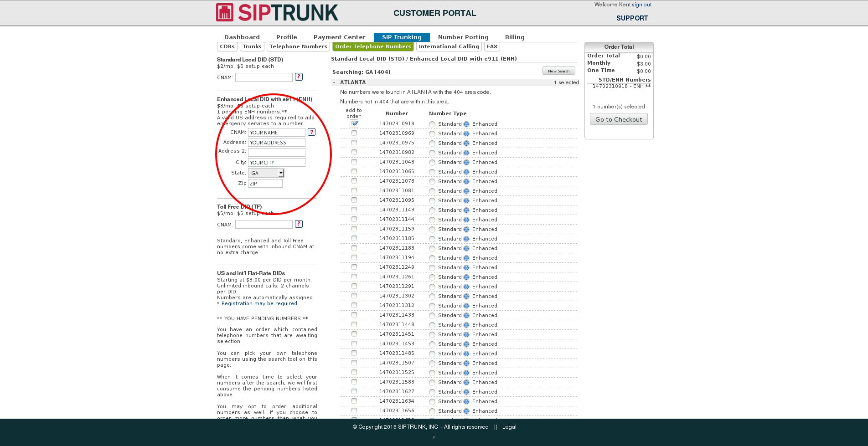Click ordered number 14702310918 - ENH in Order Total
The width and height of the screenshot is (868, 446).
[x=621, y=87]
